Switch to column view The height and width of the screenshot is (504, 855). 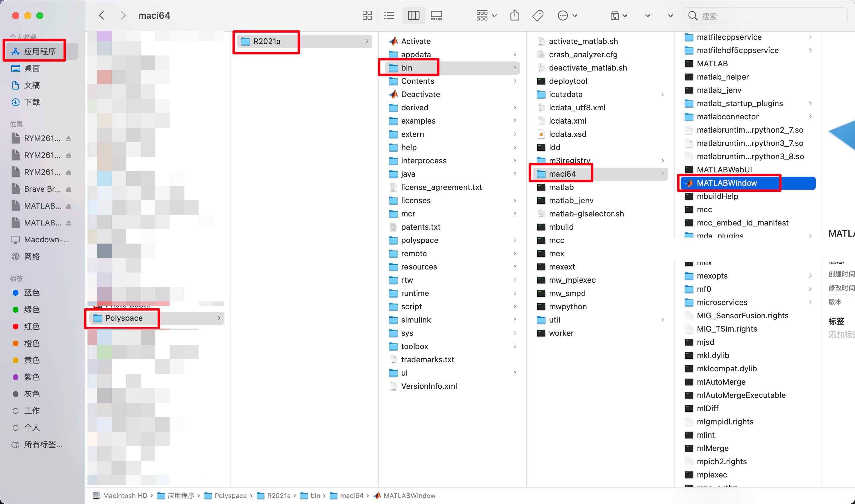[x=414, y=16]
